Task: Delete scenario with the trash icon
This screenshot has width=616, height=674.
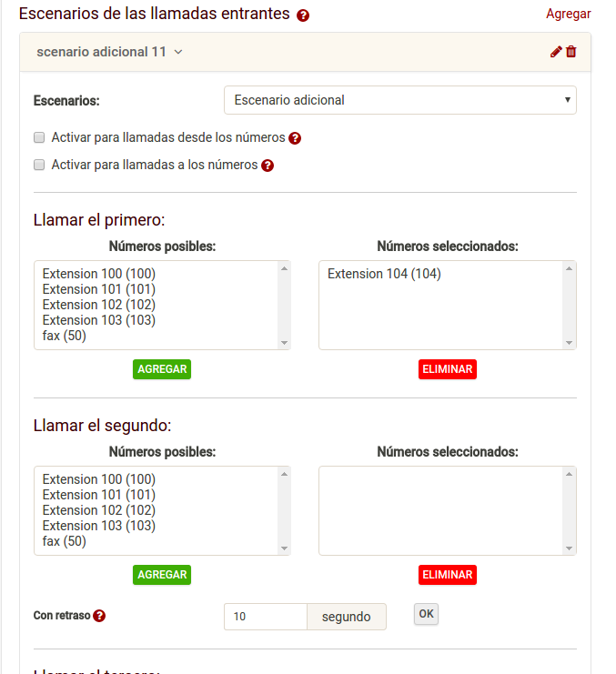Action: (x=571, y=52)
